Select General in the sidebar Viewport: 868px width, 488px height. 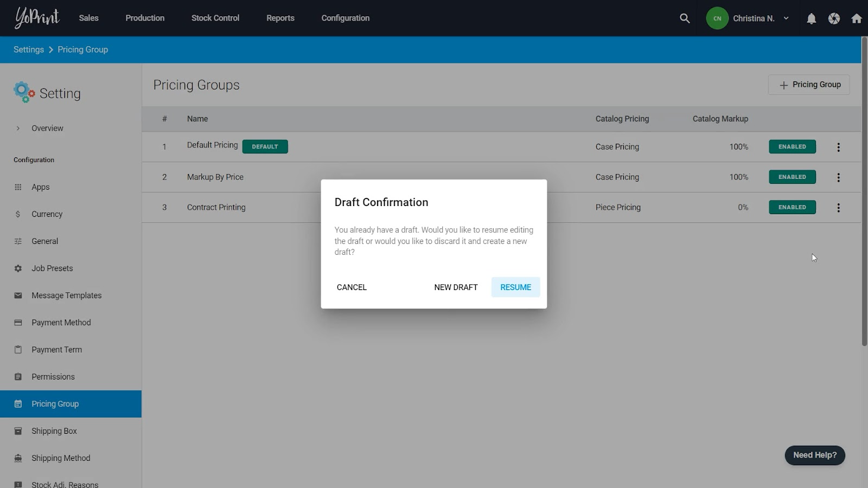tap(71, 241)
